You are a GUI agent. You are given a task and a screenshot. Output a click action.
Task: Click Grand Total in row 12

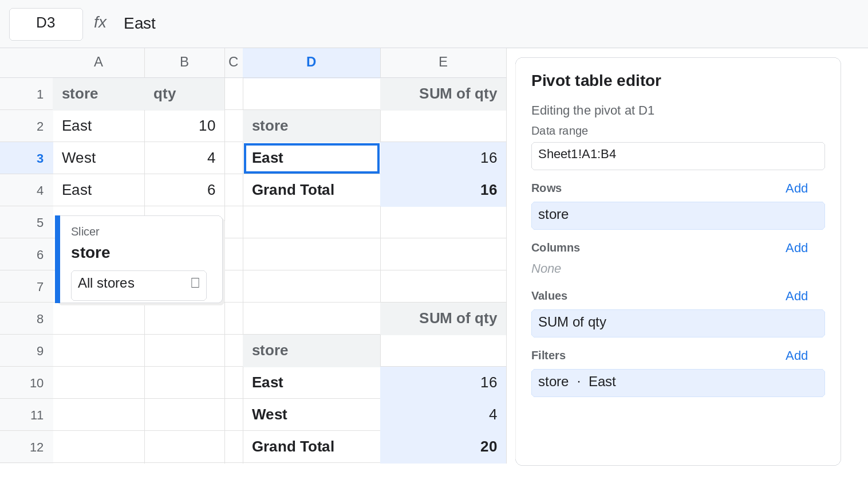point(311,447)
